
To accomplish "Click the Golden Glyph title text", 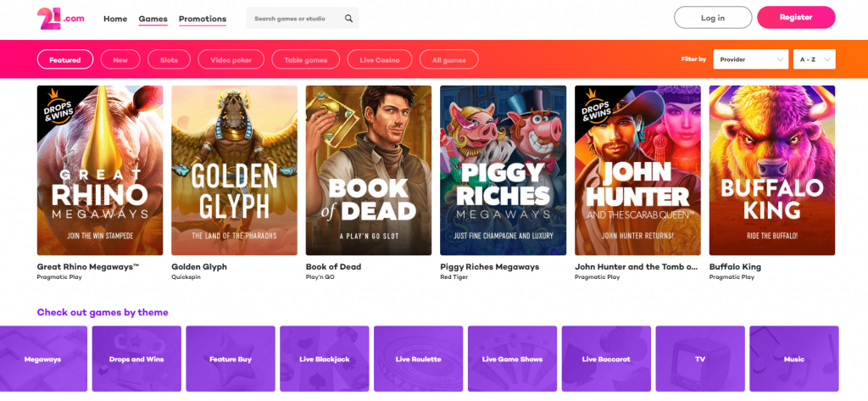I will tap(199, 267).
